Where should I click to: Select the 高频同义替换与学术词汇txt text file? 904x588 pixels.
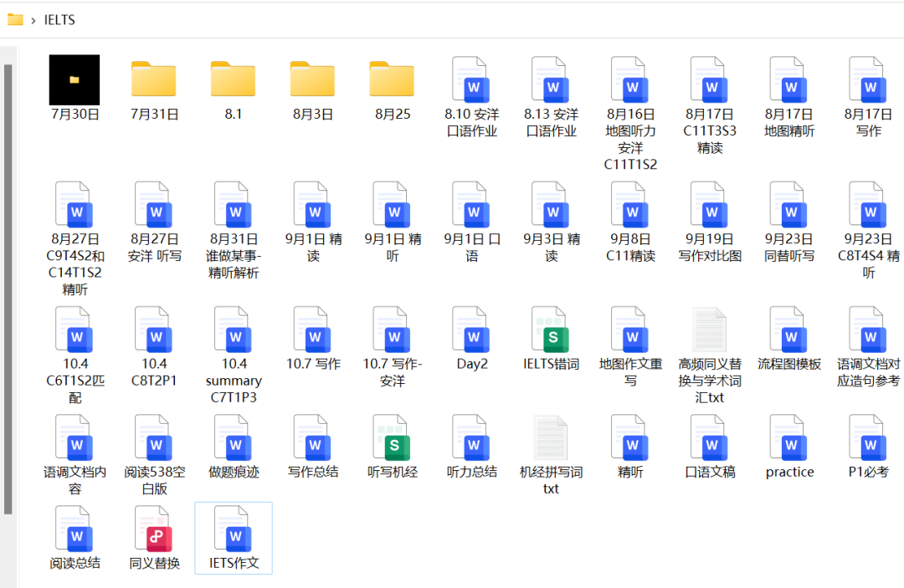tap(710, 330)
